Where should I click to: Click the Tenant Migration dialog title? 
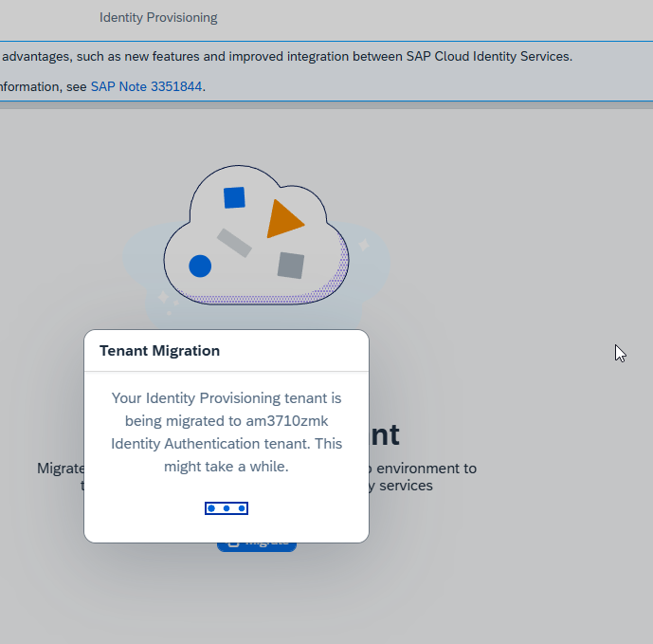click(159, 351)
